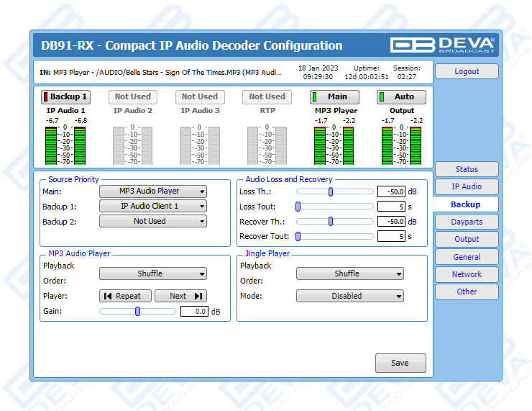Screen dimensions: 532x411
Task: Open the Backup 1 source dropdown
Action: (152, 206)
